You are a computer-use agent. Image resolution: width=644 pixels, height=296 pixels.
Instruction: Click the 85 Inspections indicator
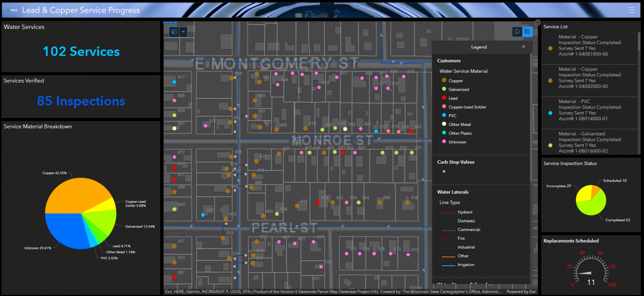pos(81,101)
